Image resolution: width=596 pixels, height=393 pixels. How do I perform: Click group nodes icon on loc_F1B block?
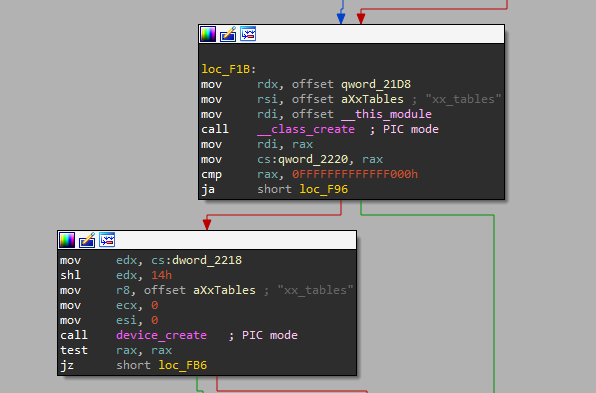point(248,34)
